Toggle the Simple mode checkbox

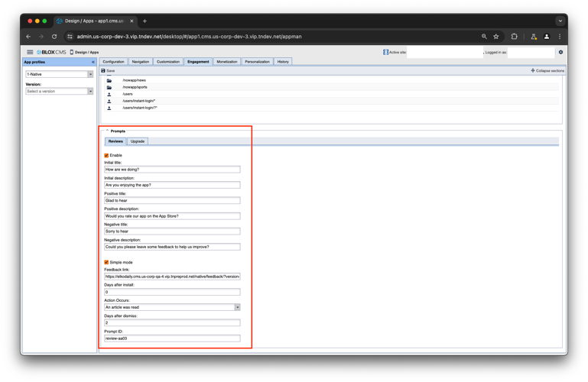click(x=106, y=262)
